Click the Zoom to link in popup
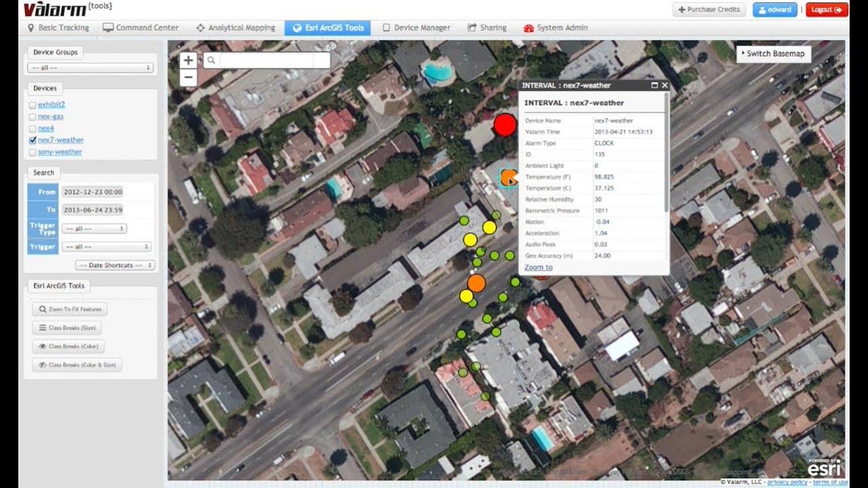This screenshot has width=868, height=488. pyautogui.click(x=538, y=267)
